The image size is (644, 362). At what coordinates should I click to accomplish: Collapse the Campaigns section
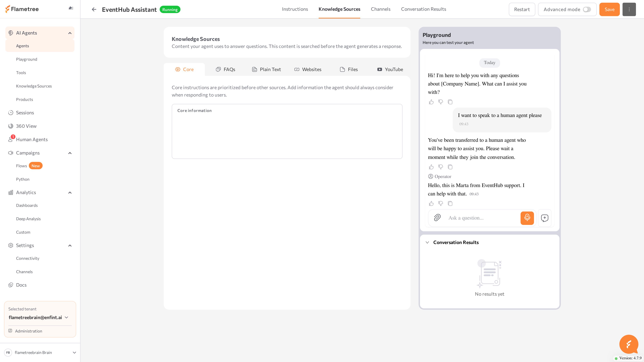click(70, 153)
